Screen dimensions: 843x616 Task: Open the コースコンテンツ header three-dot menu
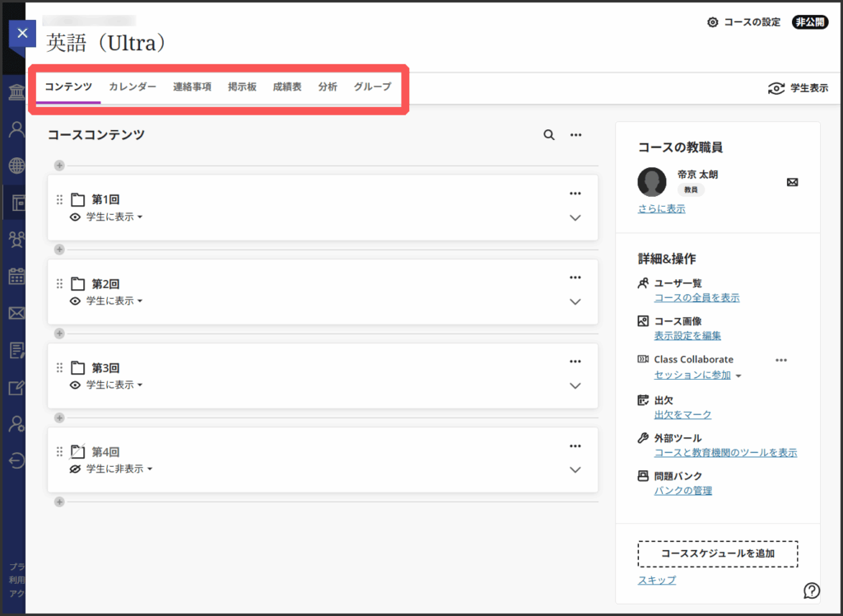click(x=576, y=135)
